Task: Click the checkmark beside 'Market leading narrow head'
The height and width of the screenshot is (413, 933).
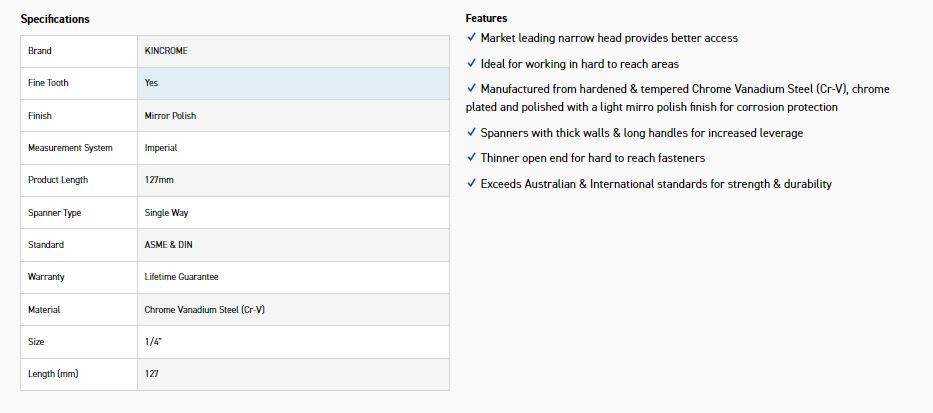Action: tap(471, 38)
